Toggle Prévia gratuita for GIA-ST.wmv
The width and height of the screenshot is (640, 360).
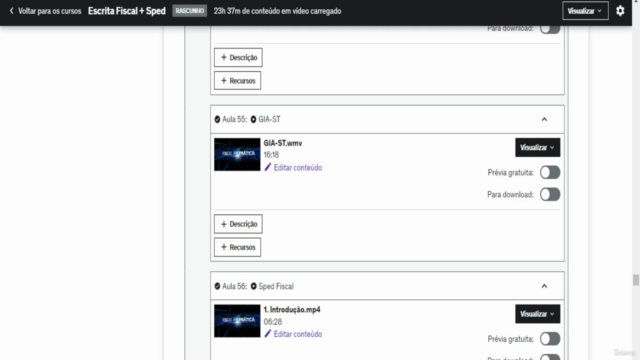[550, 173]
